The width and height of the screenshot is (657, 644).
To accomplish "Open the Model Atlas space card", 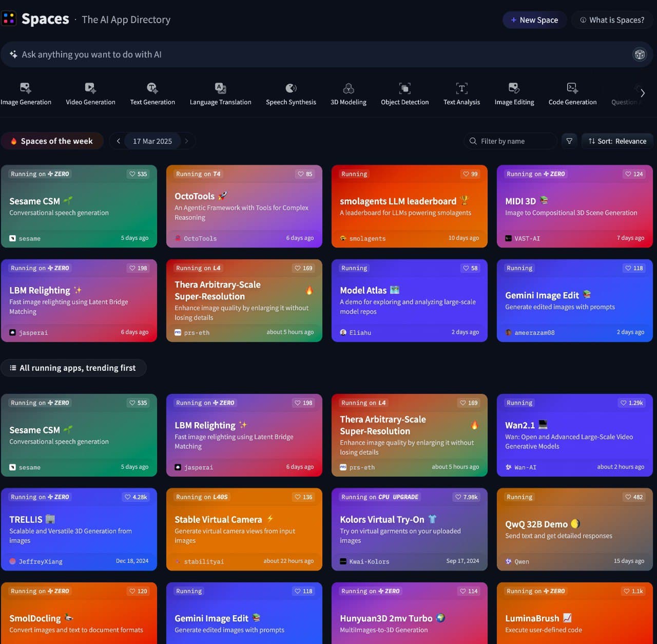I will [410, 300].
